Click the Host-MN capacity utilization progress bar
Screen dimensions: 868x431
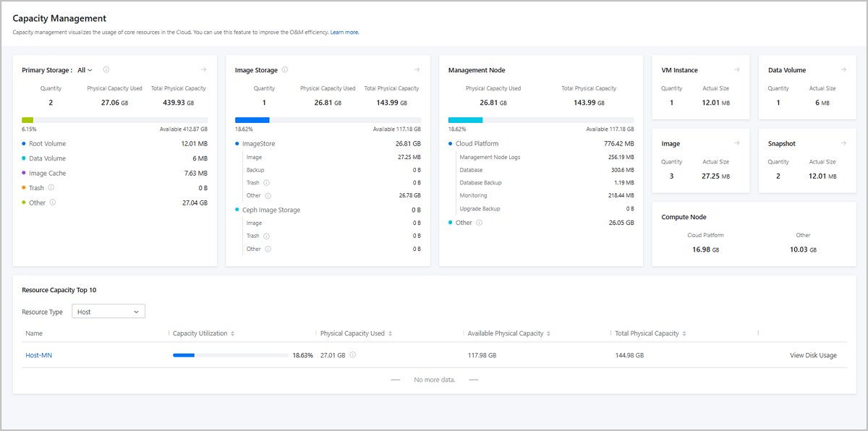pyautogui.click(x=231, y=355)
